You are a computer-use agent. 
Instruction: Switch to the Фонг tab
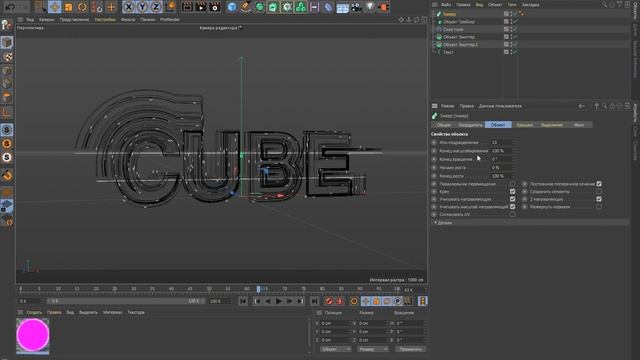[x=579, y=125]
